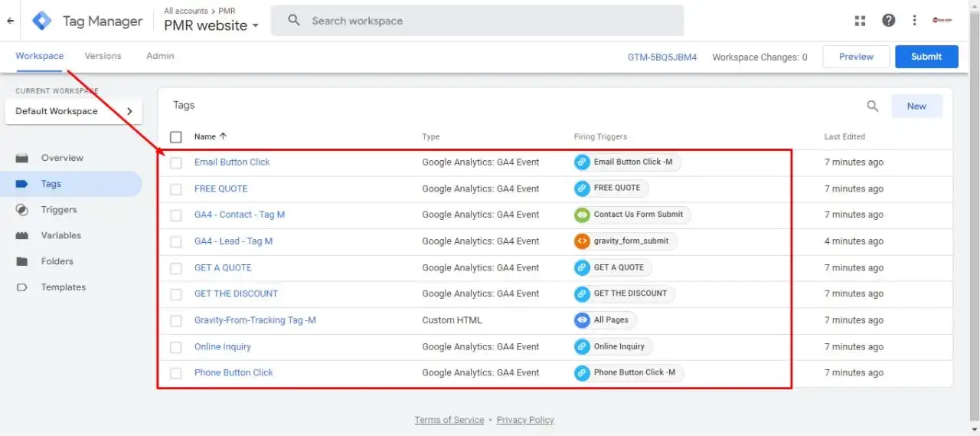The image size is (980, 436).
Task: Open the Terms of Service link
Action: click(449, 420)
